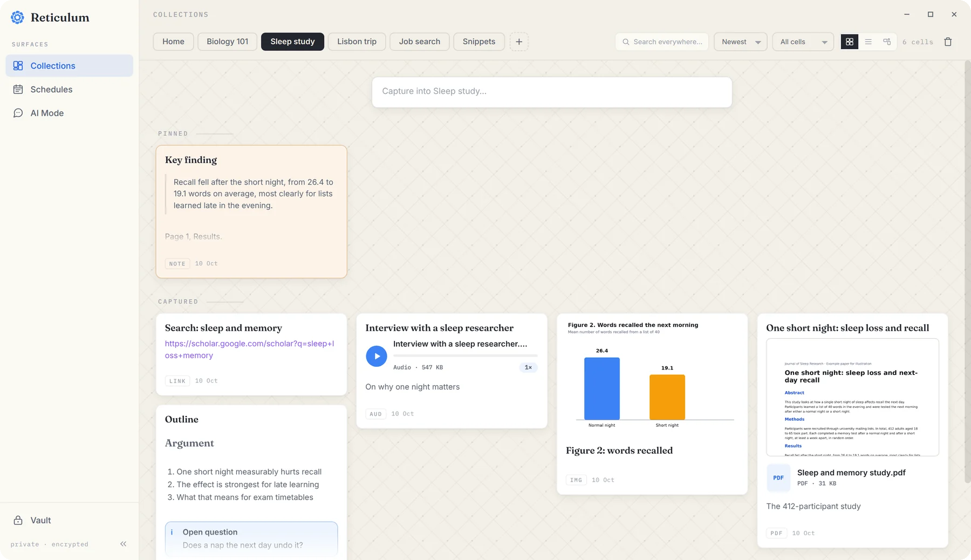Add a new collection tab
Viewport: 971px width, 560px height.
(x=519, y=42)
